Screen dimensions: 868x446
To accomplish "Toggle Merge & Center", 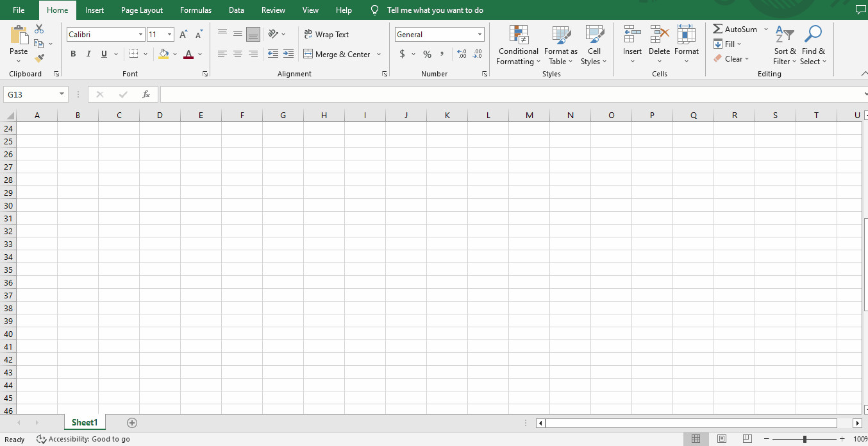I will (337, 55).
